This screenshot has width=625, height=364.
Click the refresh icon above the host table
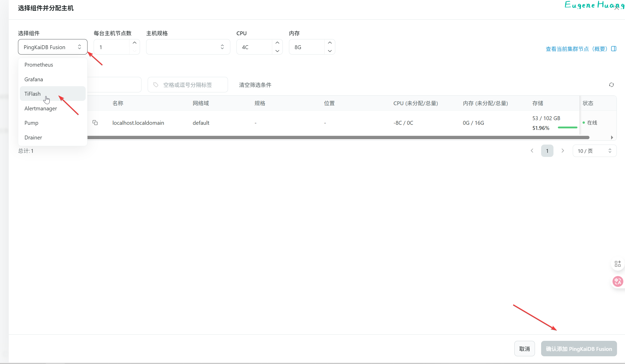[611, 85]
